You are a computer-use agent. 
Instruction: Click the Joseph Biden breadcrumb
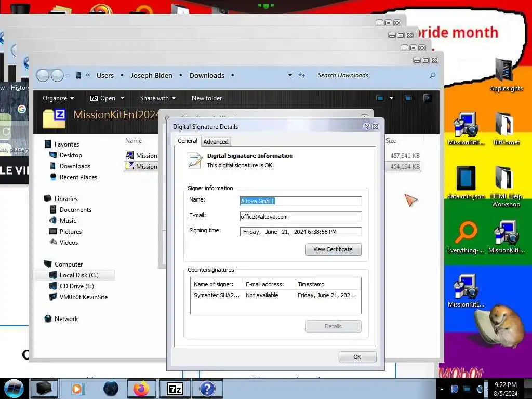click(151, 75)
